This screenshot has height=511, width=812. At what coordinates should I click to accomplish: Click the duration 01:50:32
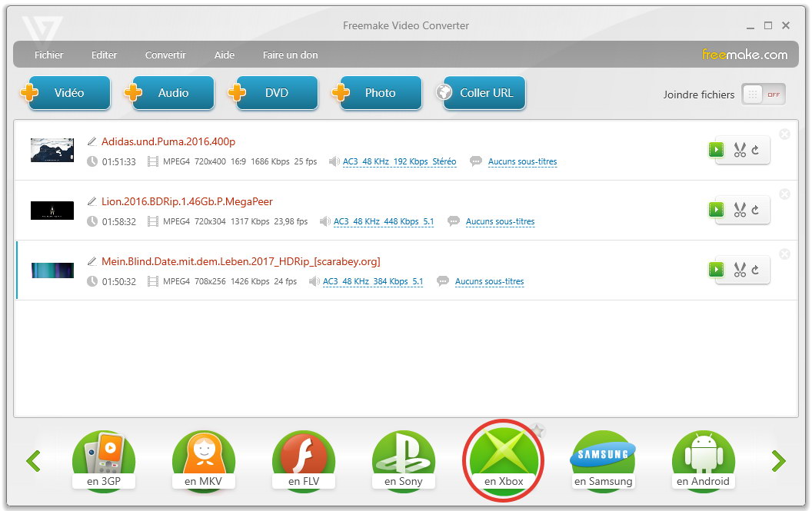pyautogui.click(x=118, y=282)
